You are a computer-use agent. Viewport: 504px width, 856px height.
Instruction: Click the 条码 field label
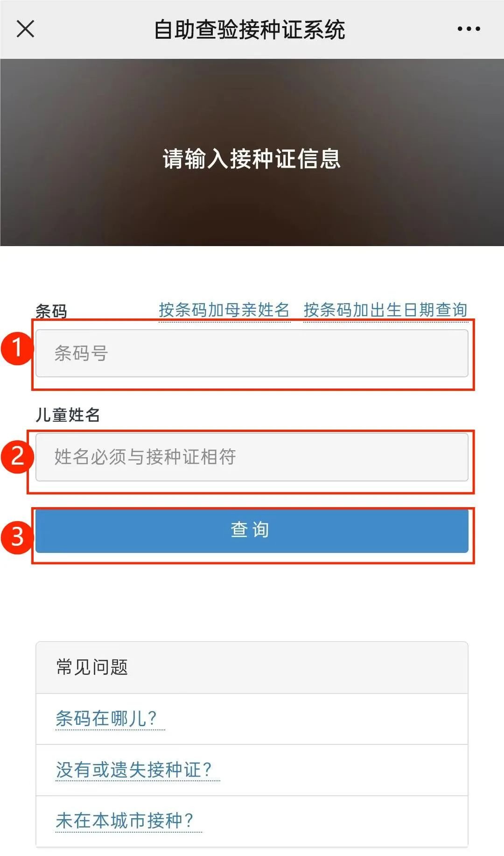pos(51,311)
